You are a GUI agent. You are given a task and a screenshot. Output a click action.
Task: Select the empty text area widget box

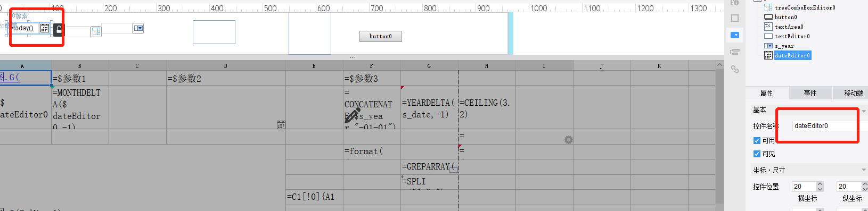tap(214, 32)
